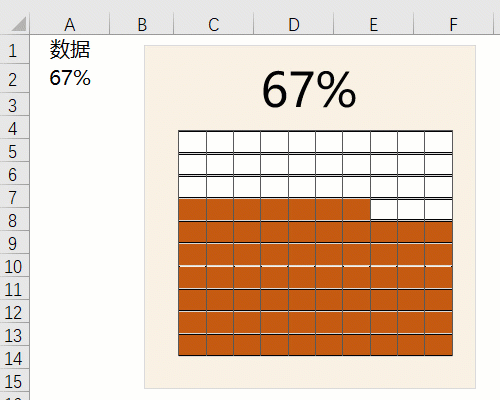Select row 14 header

[x=14, y=358]
